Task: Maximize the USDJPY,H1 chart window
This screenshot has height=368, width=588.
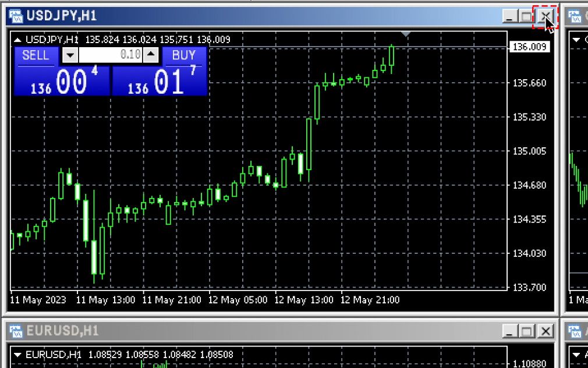Action: click(x=527, y=17)
